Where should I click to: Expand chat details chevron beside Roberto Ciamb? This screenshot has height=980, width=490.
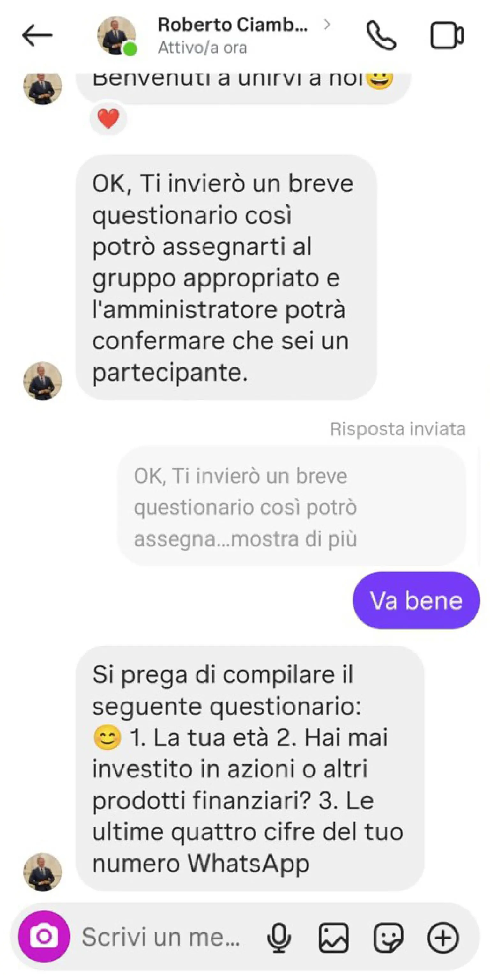(327, 25)
